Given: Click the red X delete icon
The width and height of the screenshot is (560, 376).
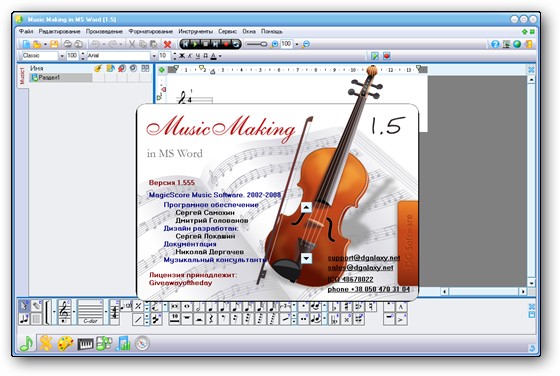Looking at the screenshot, I should pos(167,44).
